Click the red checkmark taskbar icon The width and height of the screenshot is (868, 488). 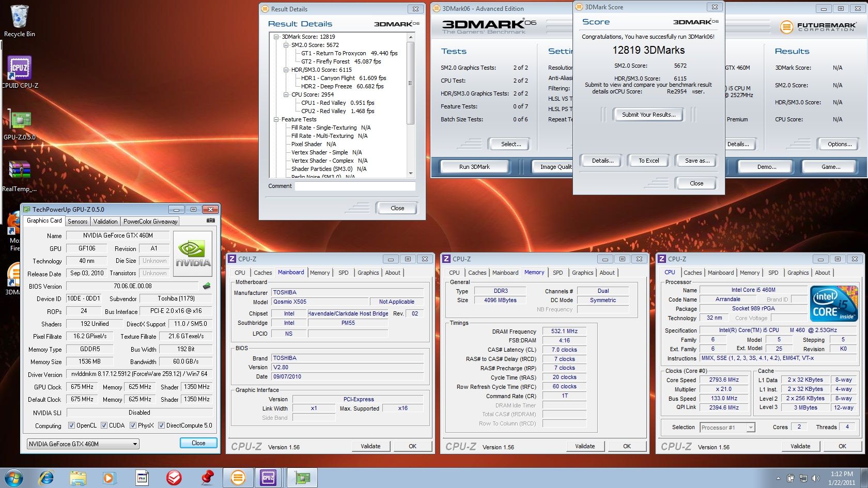coord(174,478)
